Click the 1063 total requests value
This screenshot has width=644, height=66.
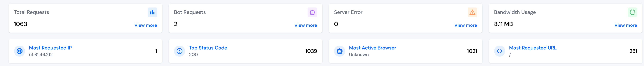pos(20,24)
